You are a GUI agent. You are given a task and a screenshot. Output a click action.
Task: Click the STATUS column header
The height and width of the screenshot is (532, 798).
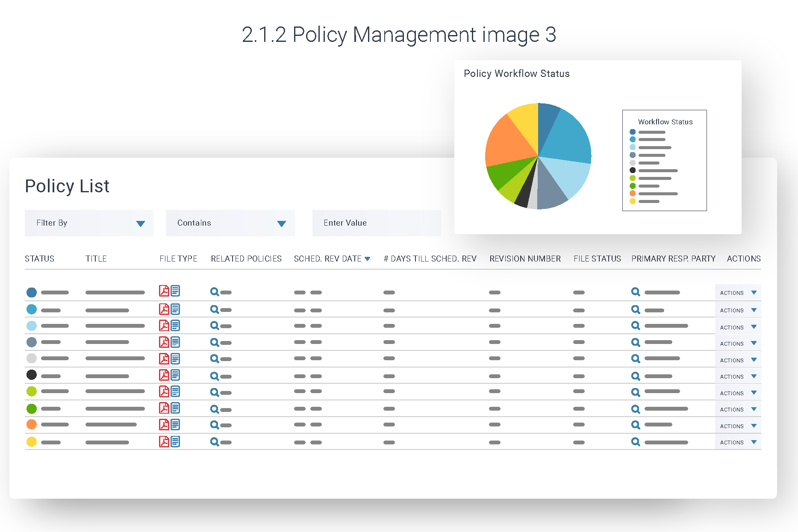[39, 259]
